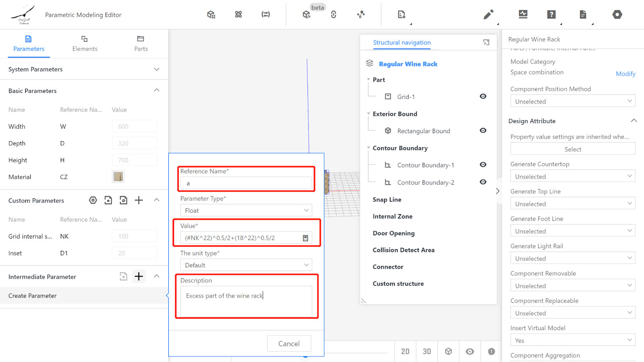Open the help question mark icon
Screen dimensions: 644x362
pyautogui.click(x=551, y=15)
